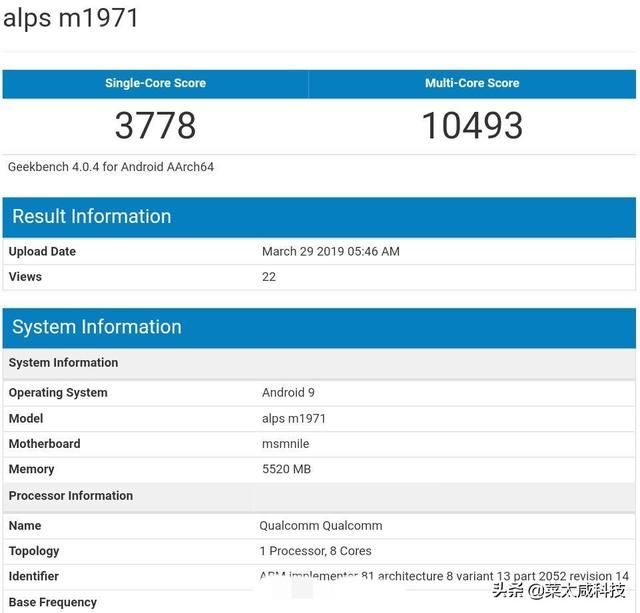The height and width of the screenshot is (613, 640).
Task: Click the Processor Information subheading
Action: click(x=71, y=496)
